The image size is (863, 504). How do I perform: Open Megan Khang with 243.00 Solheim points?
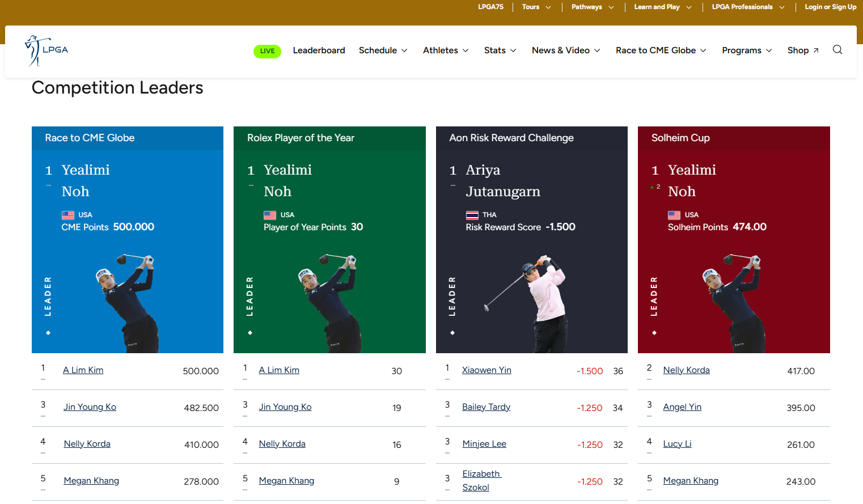pos(691,481)
